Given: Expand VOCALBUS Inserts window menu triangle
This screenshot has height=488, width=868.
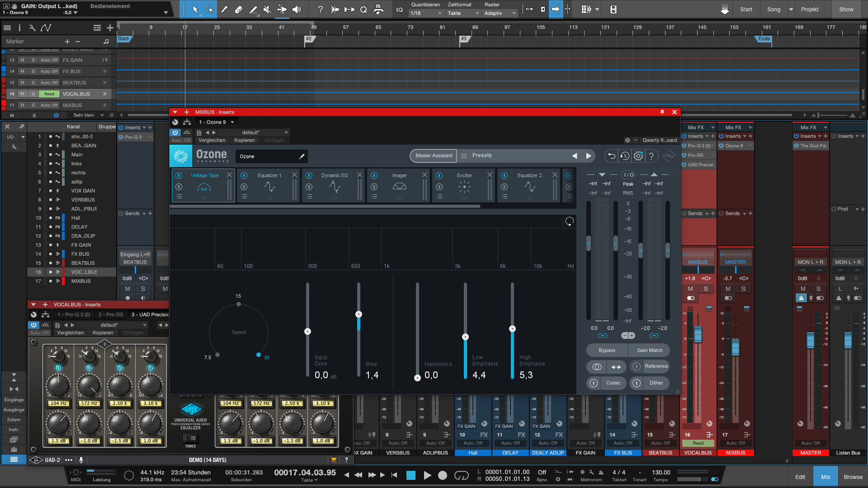Looking at the screenshot, I should (33, 305).
